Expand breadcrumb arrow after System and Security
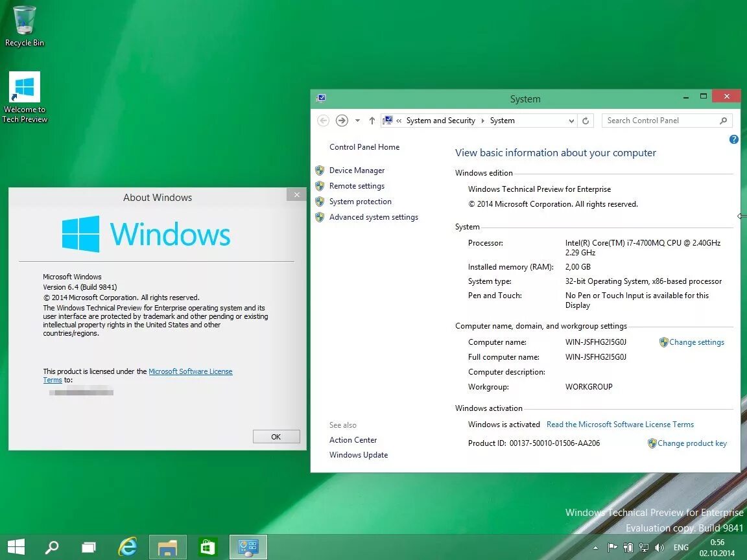Viewport: 747px width, 560px height. click(482, 121)
